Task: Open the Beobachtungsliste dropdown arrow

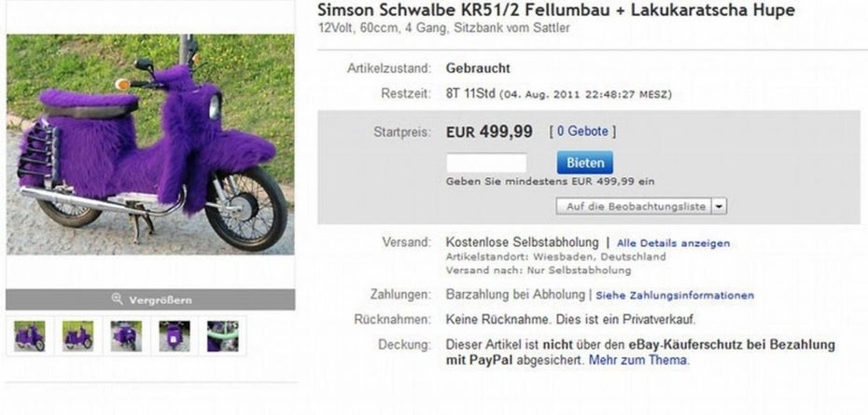Action: (x=719, y=206)
